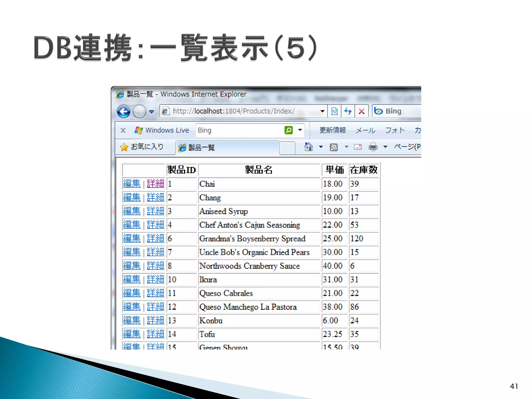532x399 pixels.
Task: Click the Home page icon
Action: (x=308, y=147)
